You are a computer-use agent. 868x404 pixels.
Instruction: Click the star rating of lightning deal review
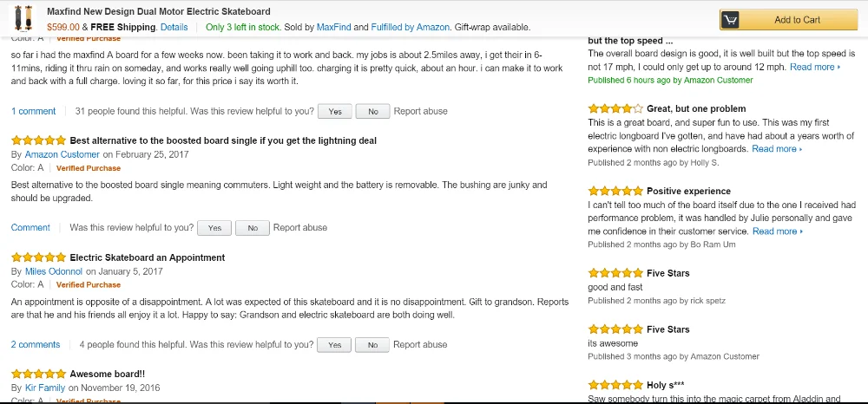pyautogui.click(x=38, y=140)
